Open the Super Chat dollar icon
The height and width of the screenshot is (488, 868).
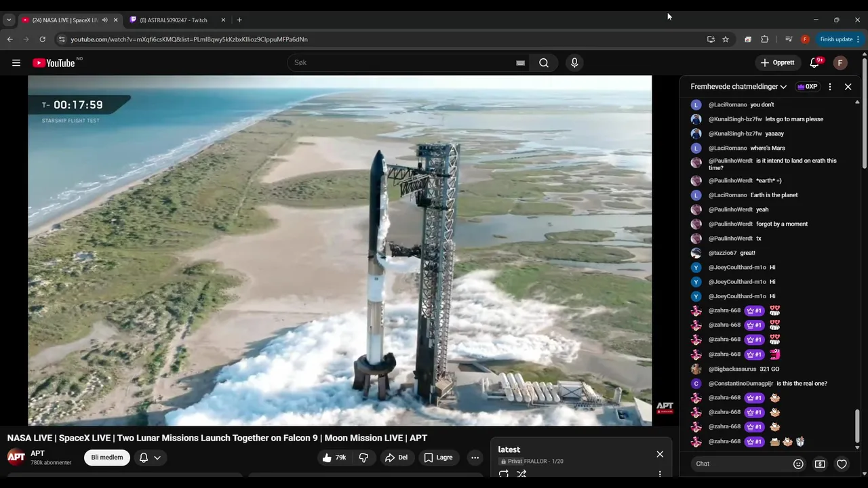(820, 464)
